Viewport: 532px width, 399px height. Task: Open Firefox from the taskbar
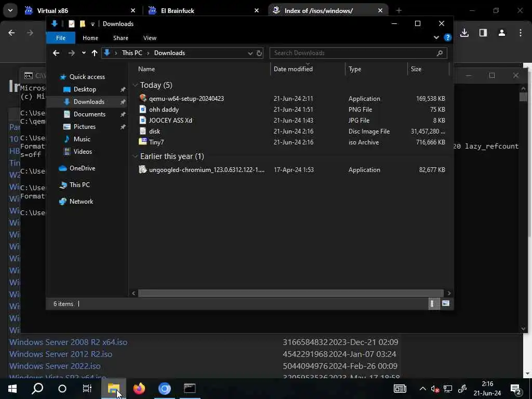(x=139, y=389)
